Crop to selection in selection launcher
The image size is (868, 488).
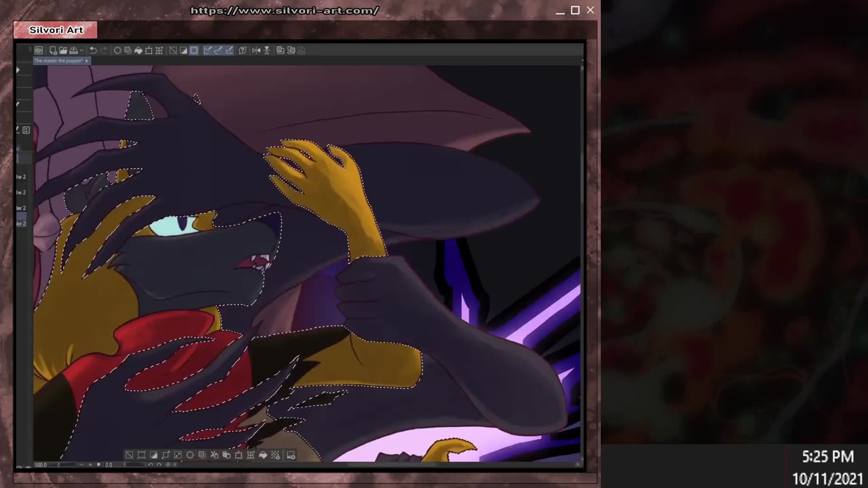142,455
